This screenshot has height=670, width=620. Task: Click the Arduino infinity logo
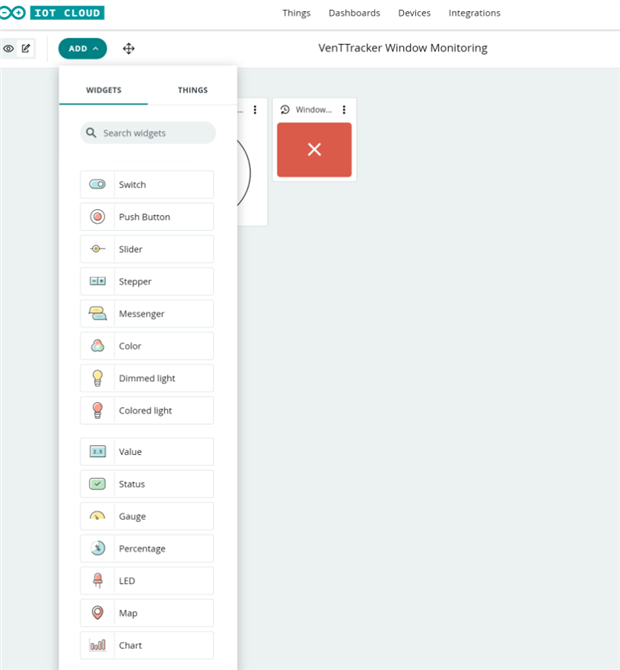[x=12, y=13]
